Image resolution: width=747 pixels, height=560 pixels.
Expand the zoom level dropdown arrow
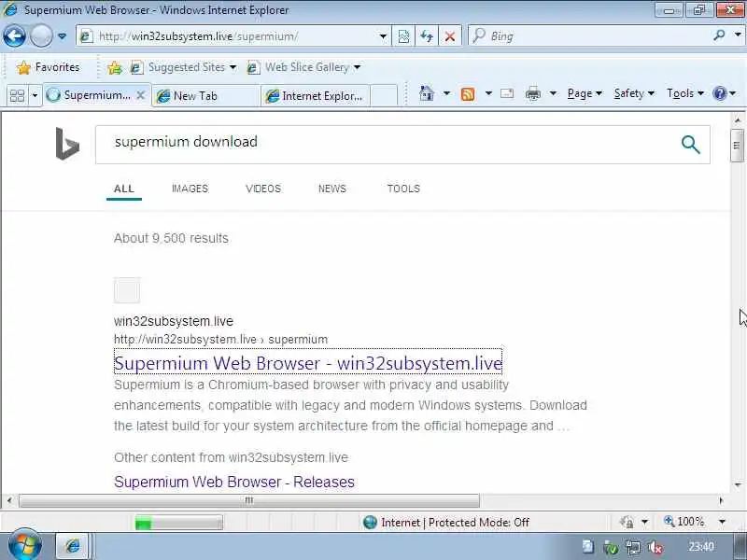[x=722, y=523]
